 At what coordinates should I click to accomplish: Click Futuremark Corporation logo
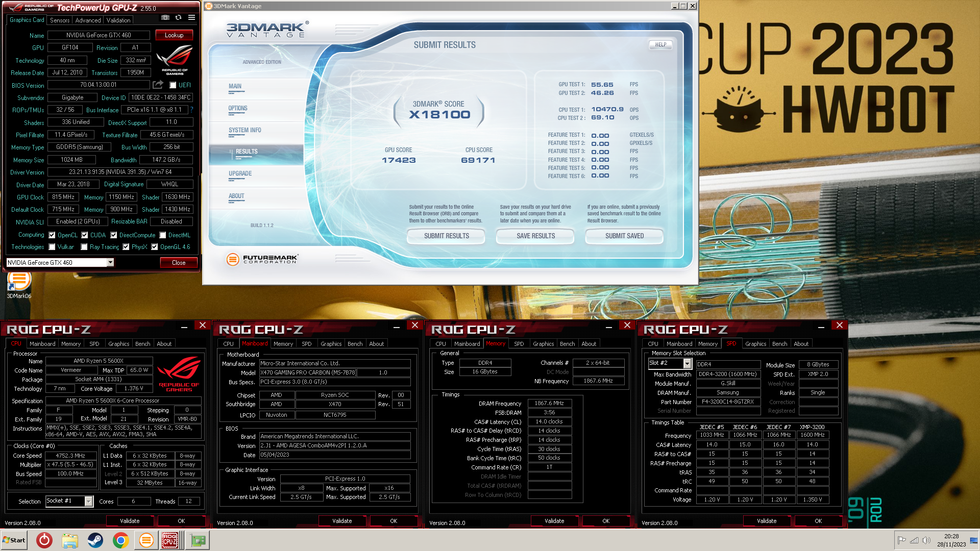[262, 259]
